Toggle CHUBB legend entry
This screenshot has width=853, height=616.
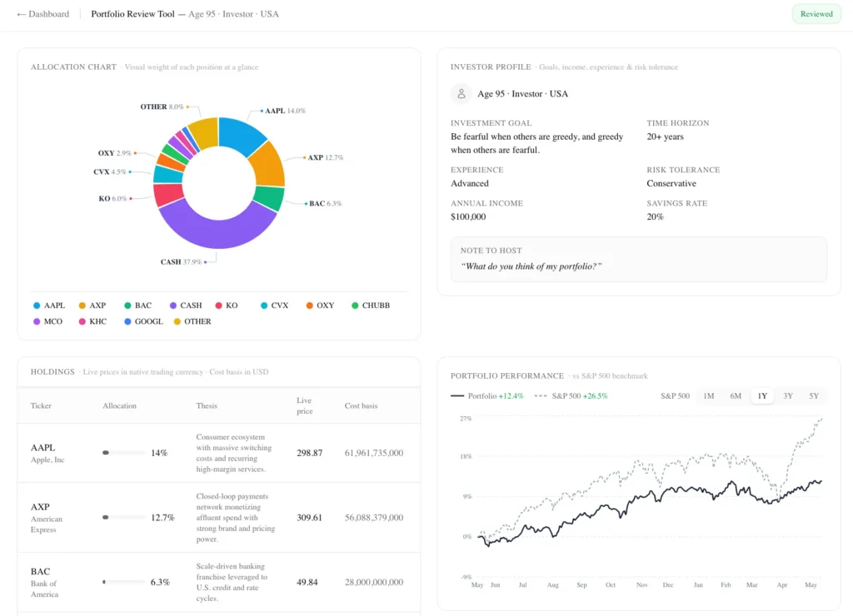coord(371,306)
